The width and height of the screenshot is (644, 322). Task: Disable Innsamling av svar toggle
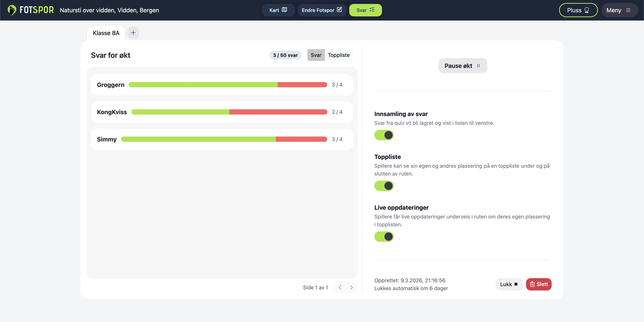click(x=384, y=135)
